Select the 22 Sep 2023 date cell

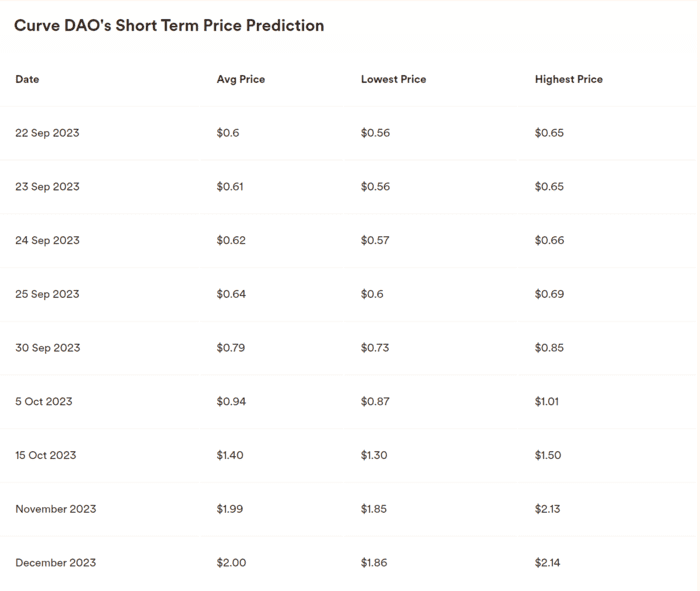[x=47, y=133]
